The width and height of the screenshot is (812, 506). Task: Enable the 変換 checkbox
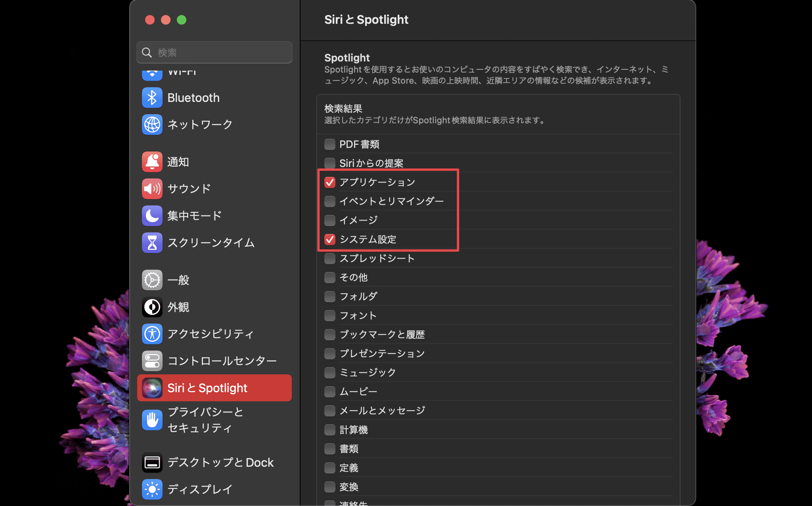point(330,487)
